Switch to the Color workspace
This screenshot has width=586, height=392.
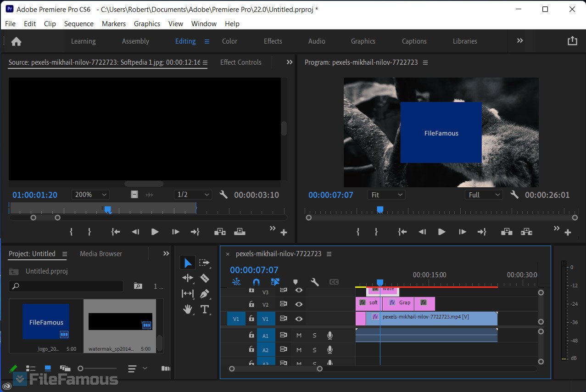pyautogui.click(x=229, y=41)
